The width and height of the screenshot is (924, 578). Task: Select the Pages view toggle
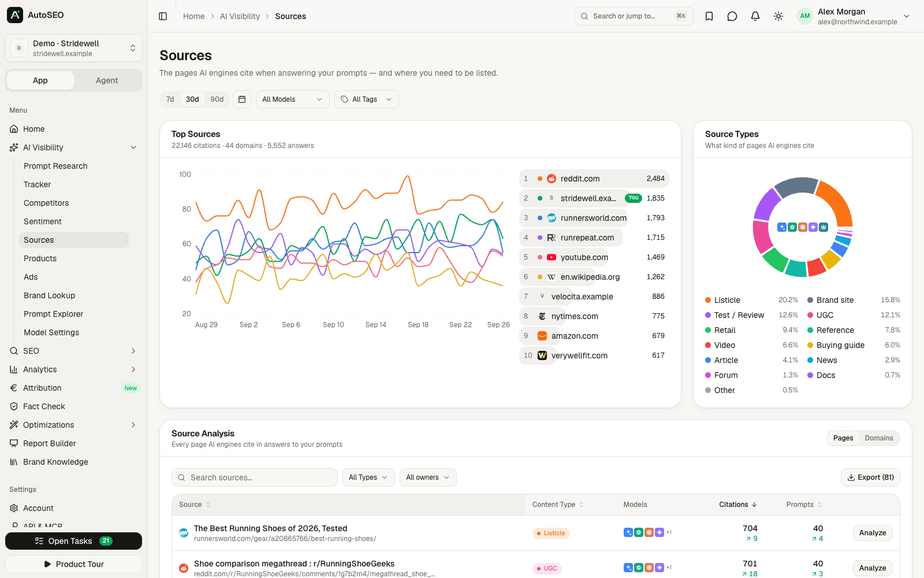coord(843,438)
